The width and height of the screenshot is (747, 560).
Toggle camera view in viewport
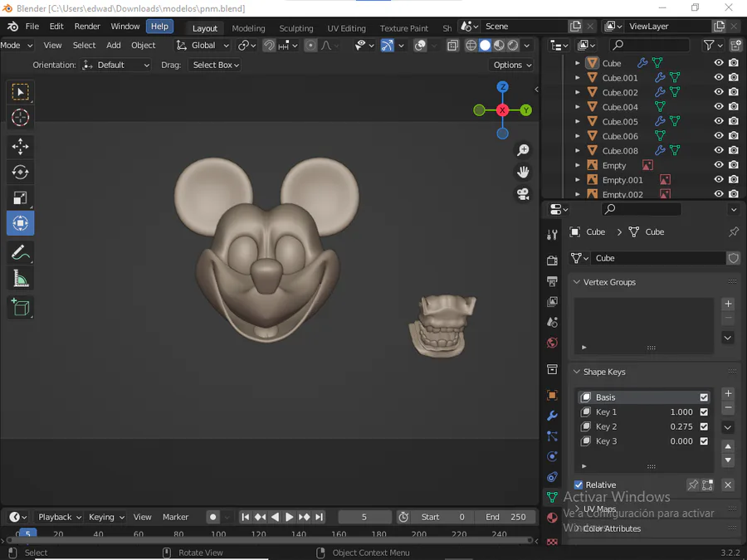523,194
